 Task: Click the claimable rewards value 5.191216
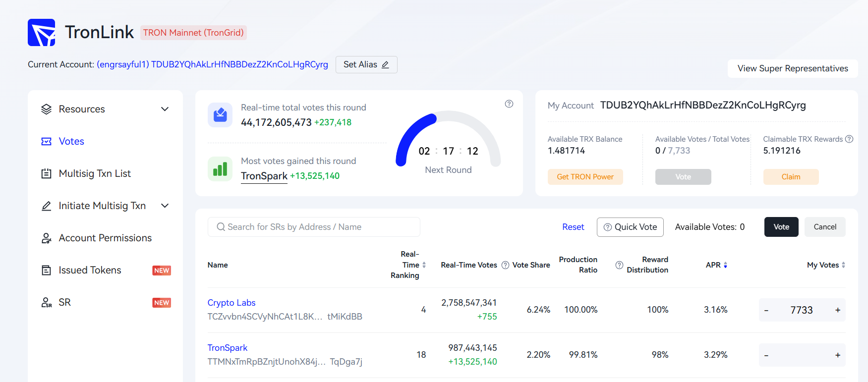point(782,151)
